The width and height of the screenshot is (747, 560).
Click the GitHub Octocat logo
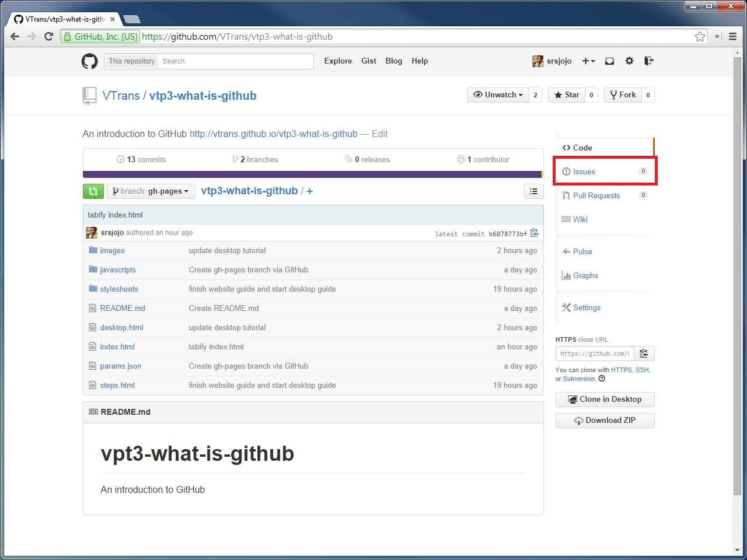click(x=89, y=61)
